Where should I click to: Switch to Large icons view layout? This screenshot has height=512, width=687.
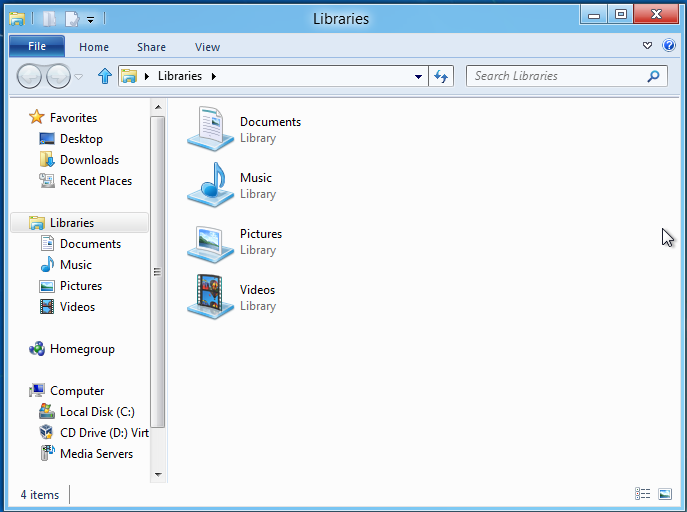click(x=665, y=494)
